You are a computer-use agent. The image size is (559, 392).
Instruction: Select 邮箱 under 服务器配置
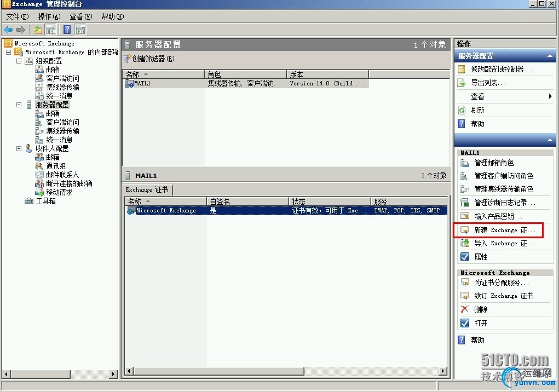[x=53, y=113]
